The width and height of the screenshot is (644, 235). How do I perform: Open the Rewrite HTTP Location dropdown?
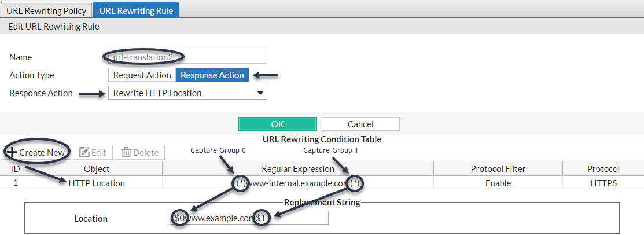click(x=187, y=93)
